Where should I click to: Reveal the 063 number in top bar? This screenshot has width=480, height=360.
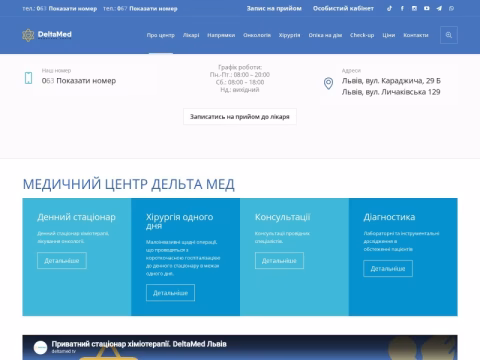pyautogui.click(x=73, y=9)
